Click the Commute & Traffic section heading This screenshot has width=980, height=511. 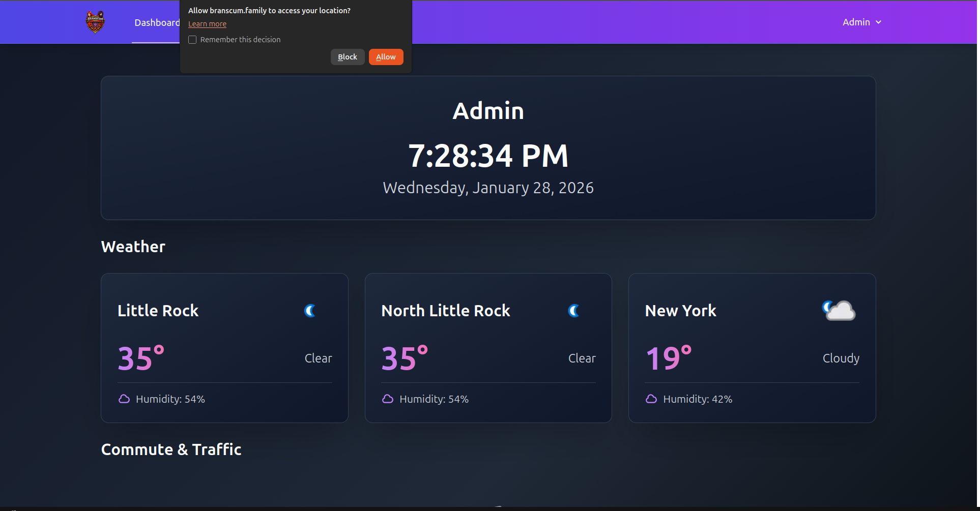[x=171, y=449]
